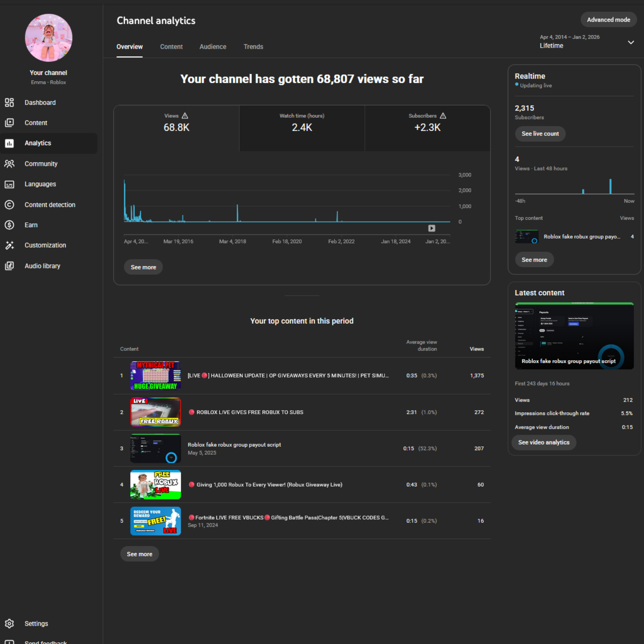The width and height of the screenshot is (644, 644).
Task: Select the Watch time (hours) card
Action: click(302, 128)
